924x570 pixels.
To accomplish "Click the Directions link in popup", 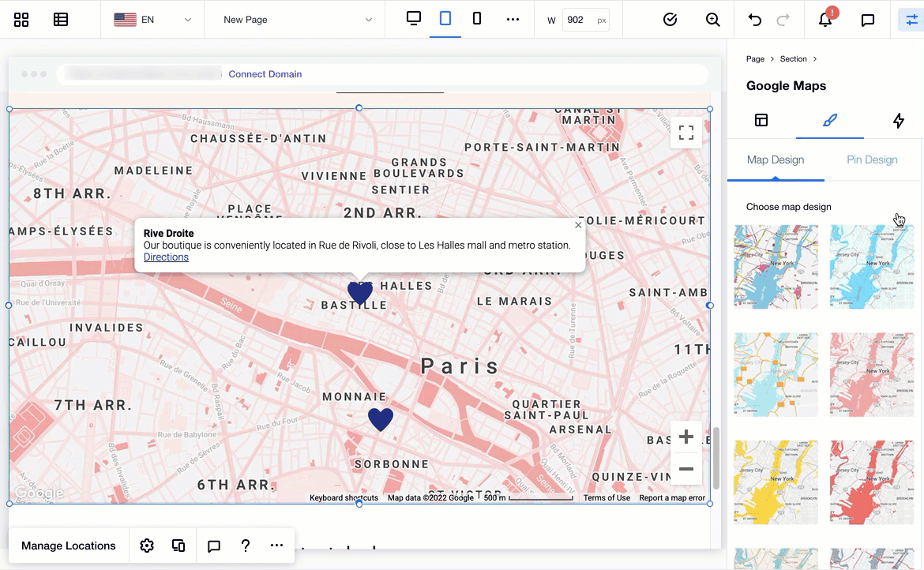I will (166, 257).
